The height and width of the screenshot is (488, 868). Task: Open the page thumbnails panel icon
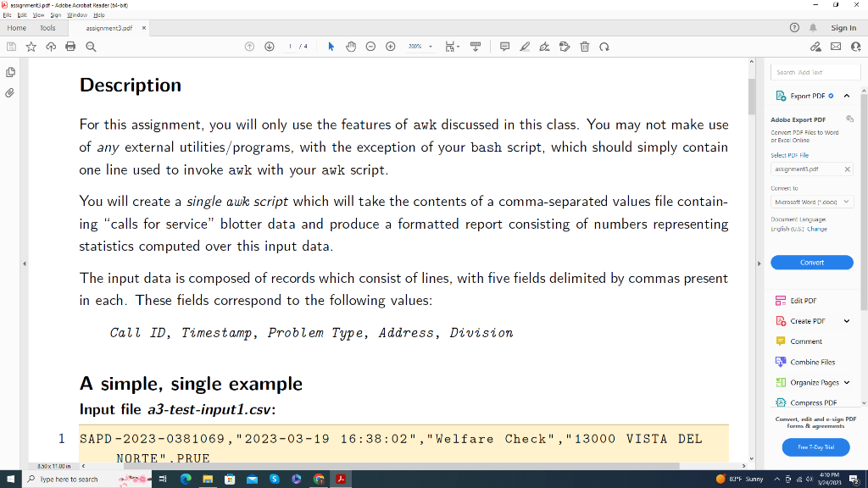(10, 73)
